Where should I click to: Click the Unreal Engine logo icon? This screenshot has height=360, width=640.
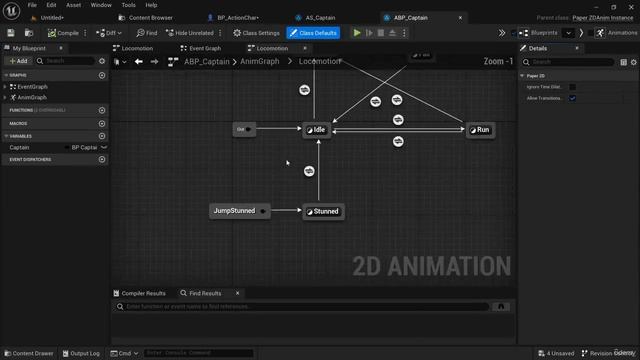click(x=11, y=11)
